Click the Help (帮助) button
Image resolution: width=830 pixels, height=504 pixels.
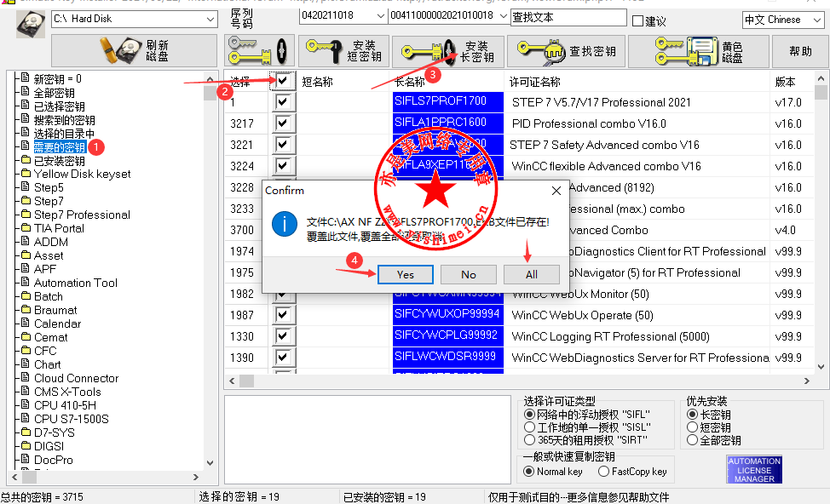(800, 51)
